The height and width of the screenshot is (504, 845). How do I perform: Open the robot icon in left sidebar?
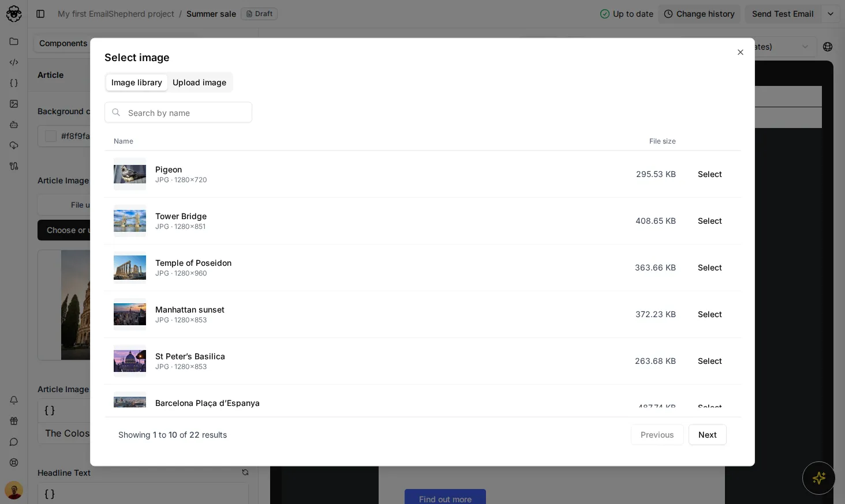(14, 125)
